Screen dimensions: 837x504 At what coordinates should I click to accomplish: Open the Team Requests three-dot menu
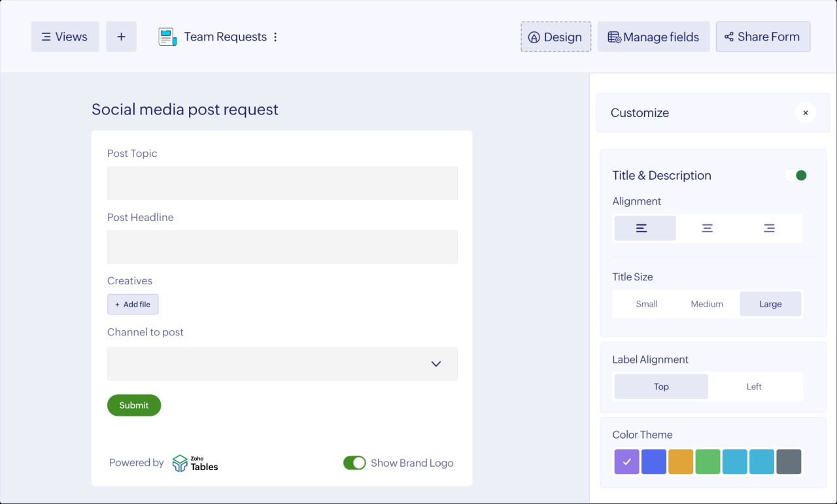pos(275,37)
